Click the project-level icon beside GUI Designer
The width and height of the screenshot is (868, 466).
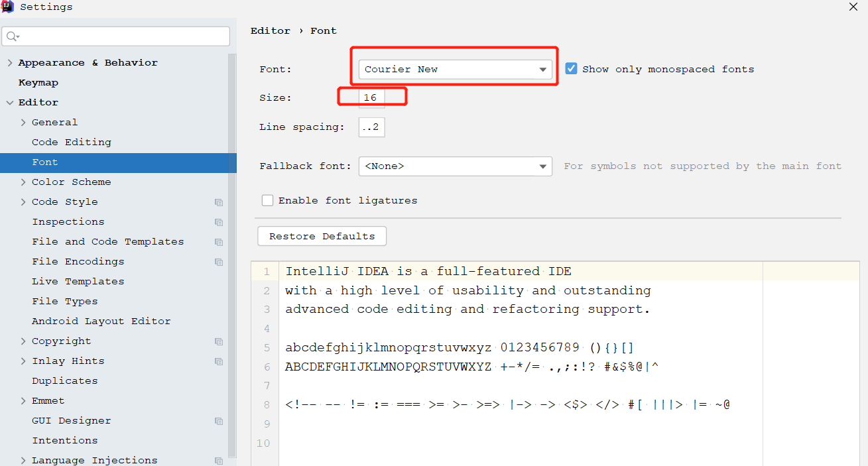click(219, 421)
